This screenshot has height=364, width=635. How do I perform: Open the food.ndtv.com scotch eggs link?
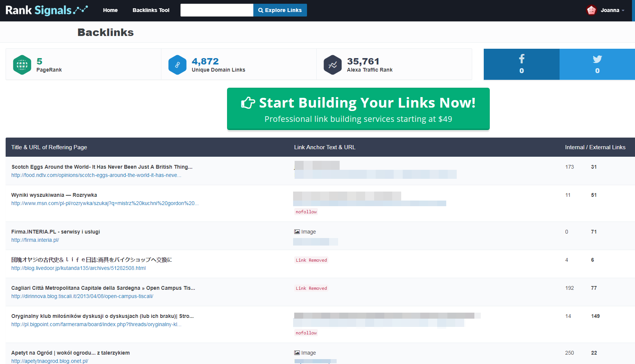point(96,175)
